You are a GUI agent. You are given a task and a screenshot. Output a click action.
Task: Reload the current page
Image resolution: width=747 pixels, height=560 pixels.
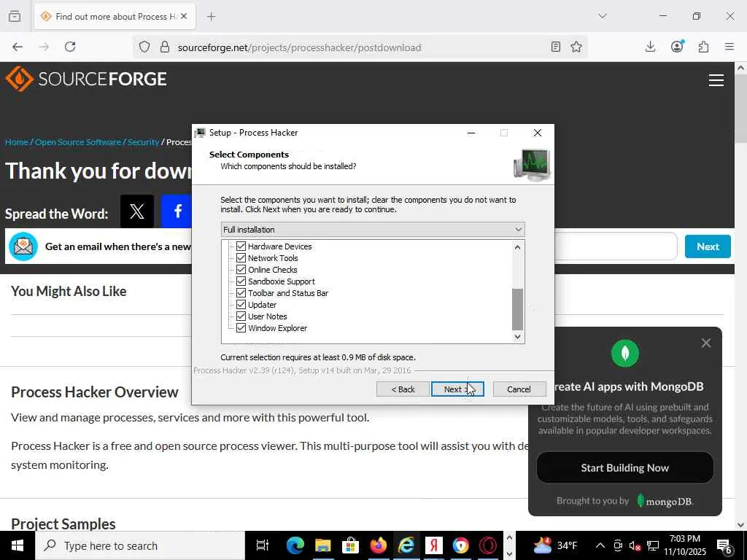(70, 47)
